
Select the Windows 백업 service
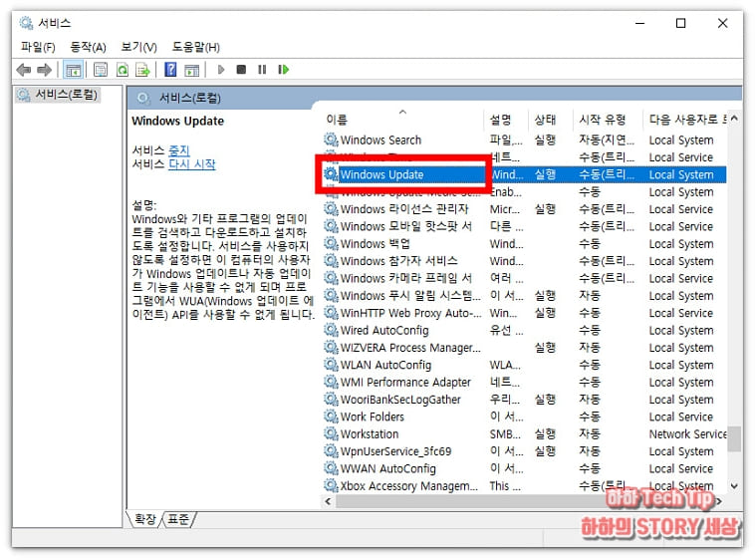pos(525,244)
